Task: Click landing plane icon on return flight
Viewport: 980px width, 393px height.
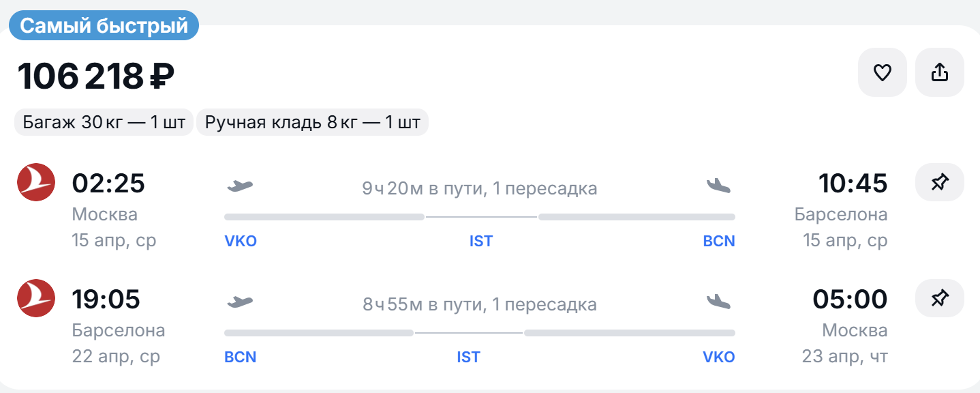Action: pyautogui.click(x=718, y=301)
